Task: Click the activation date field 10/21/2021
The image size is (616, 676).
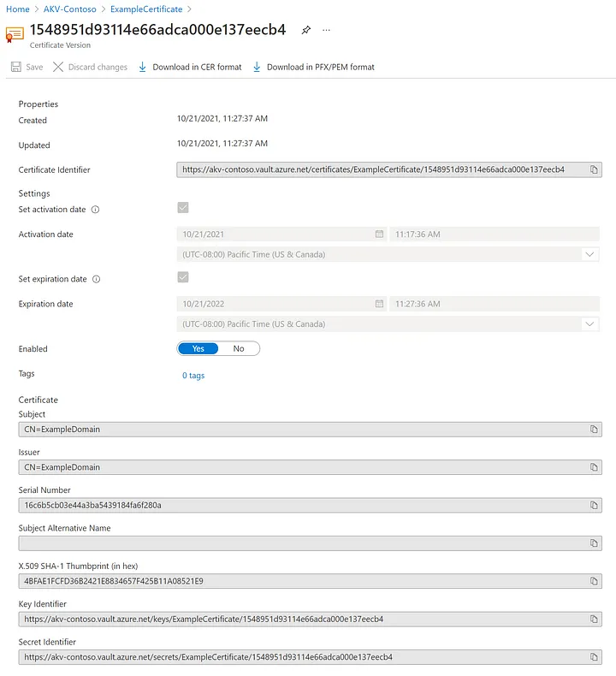Action: (x=282, y=234)
